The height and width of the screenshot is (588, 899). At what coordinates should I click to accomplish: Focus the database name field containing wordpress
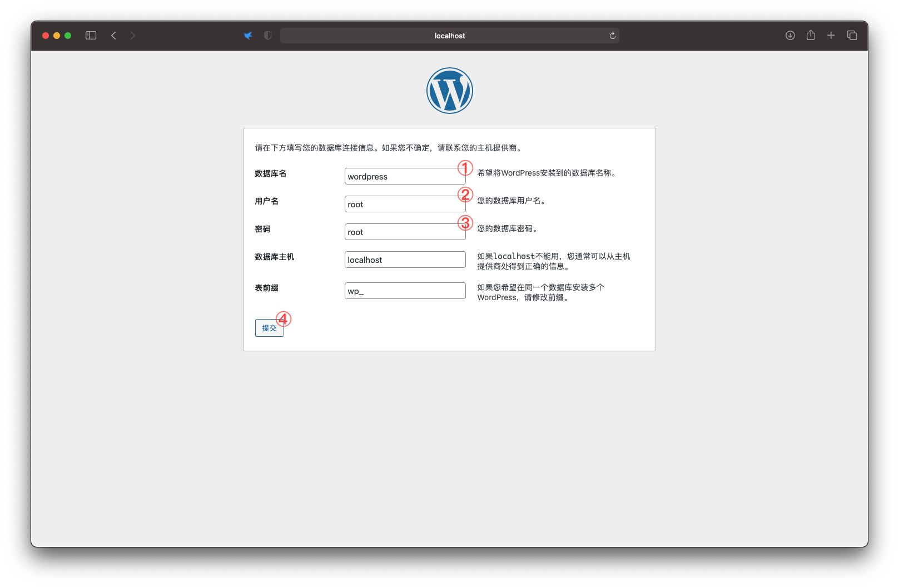click(404, 177)
